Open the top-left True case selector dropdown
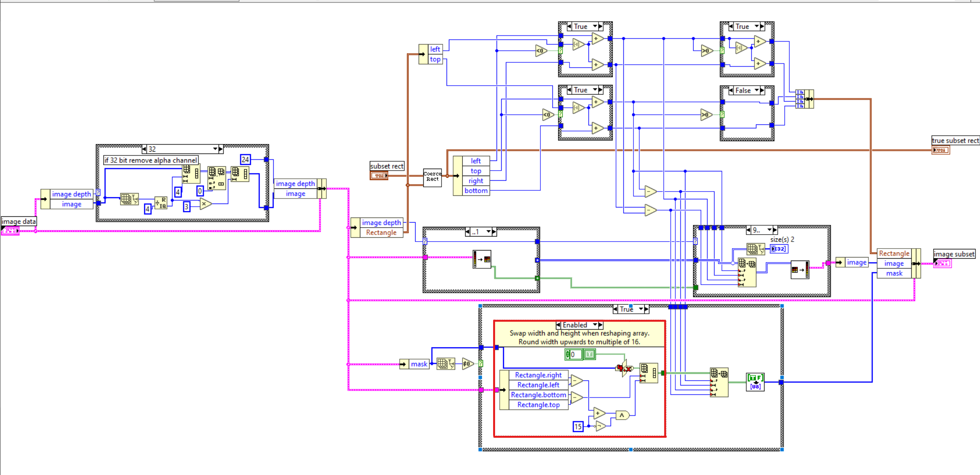980x475 pixels. tap(595, 26)
